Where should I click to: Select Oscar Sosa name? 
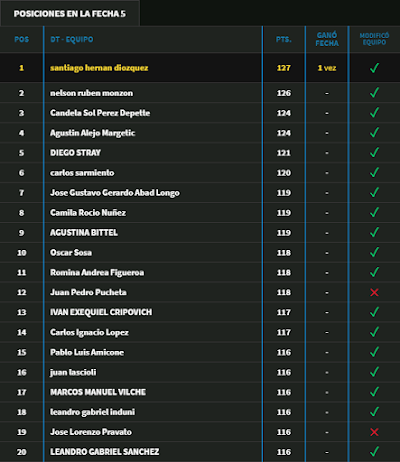pos(71,252)
